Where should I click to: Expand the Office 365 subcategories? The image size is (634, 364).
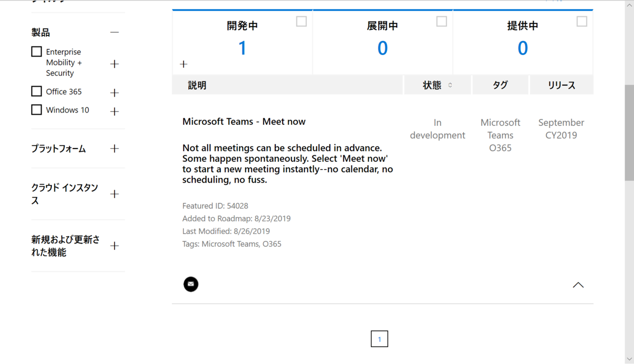(x=114, y=92)
